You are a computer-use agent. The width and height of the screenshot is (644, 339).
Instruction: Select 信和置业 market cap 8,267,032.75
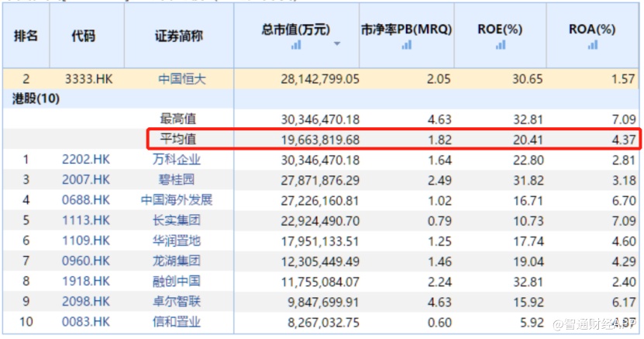tap(324, 322)
